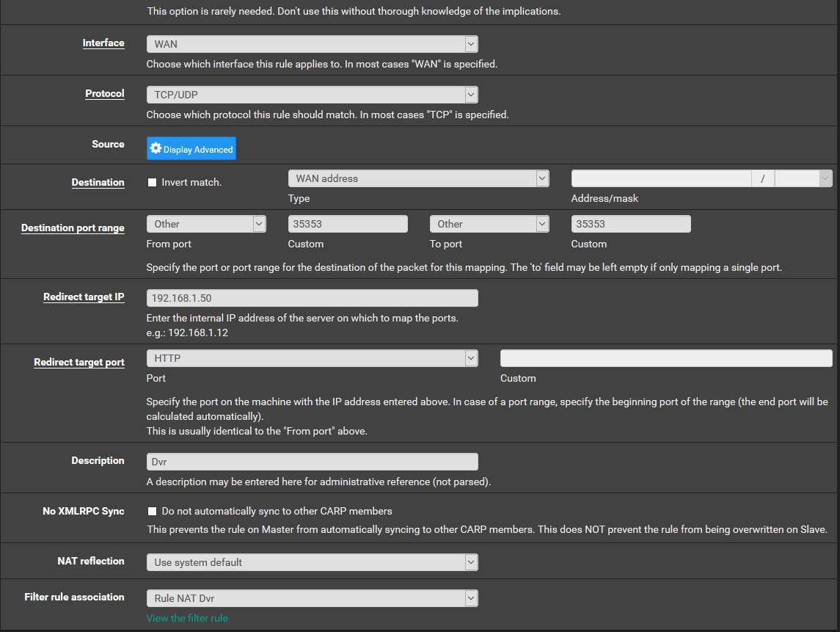Open the To port dropdown

tap(489, 224)
